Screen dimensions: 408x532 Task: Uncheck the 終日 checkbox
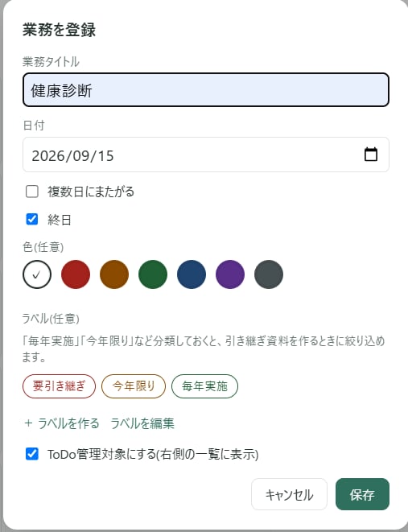click(x=32, y=219)
